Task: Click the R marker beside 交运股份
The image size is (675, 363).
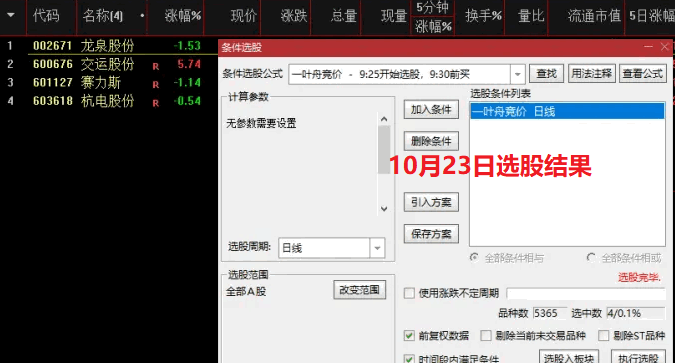Action: pyautogui.click(x=155, y=66)
